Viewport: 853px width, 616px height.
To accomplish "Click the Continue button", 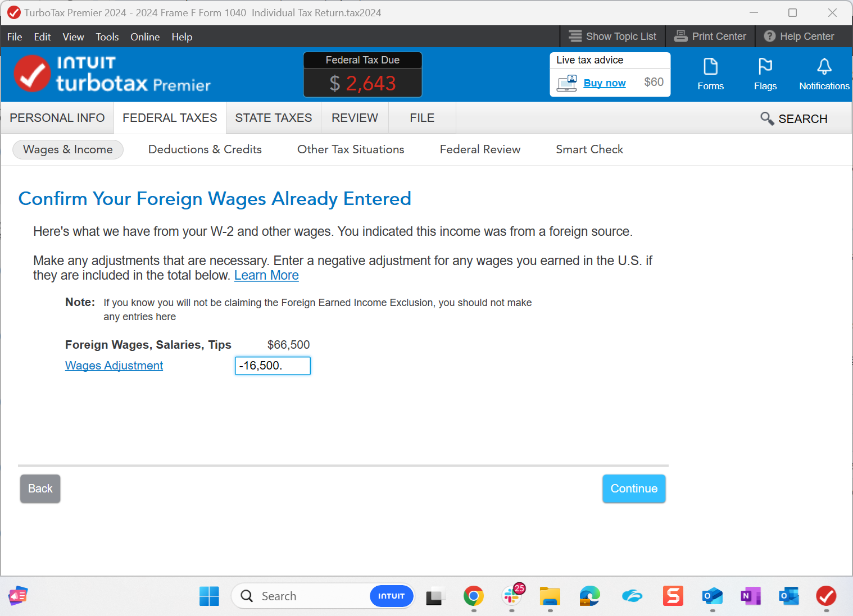I will pos(634,489).
